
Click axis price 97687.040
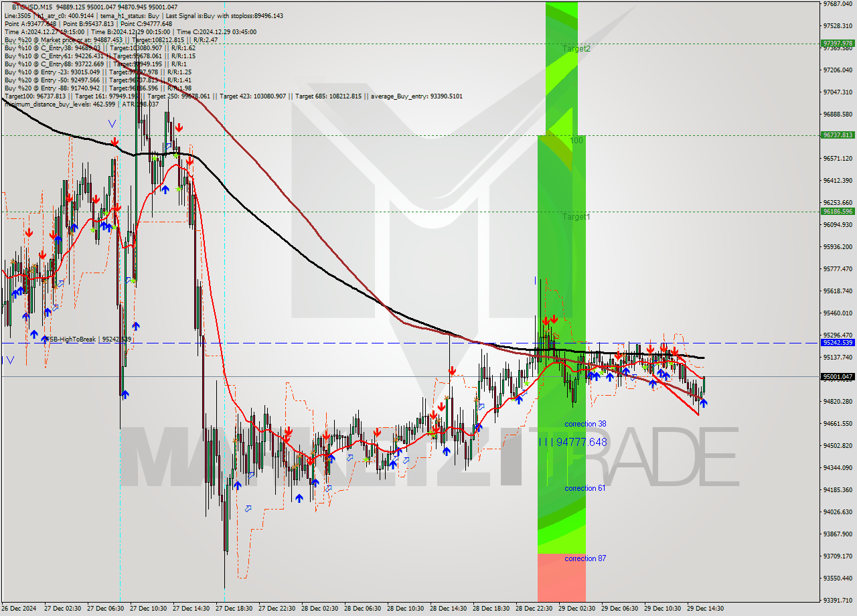coord(838,3)
